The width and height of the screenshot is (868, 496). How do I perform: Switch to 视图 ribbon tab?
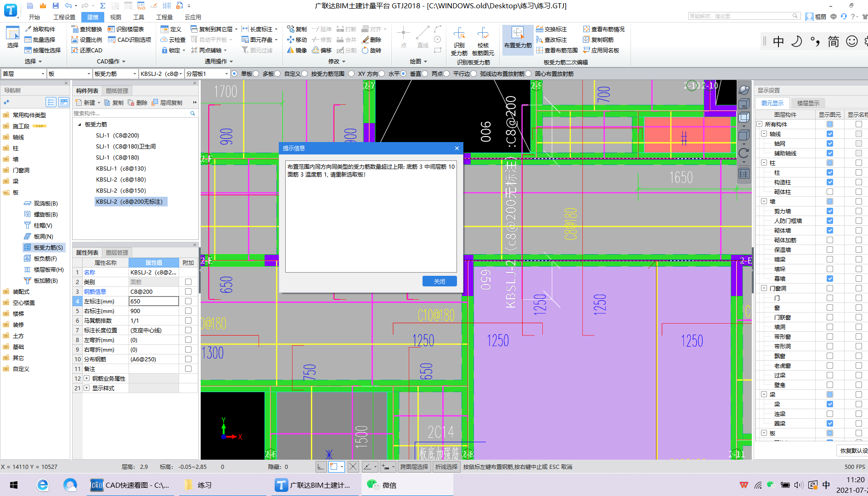point(116,17)
